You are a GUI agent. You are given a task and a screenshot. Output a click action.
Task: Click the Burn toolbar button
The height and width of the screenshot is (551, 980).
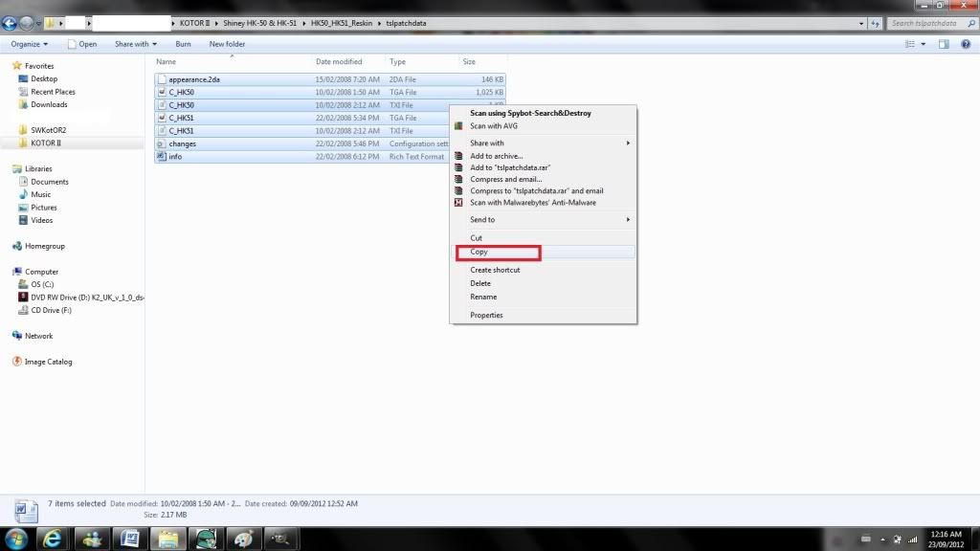183,44
